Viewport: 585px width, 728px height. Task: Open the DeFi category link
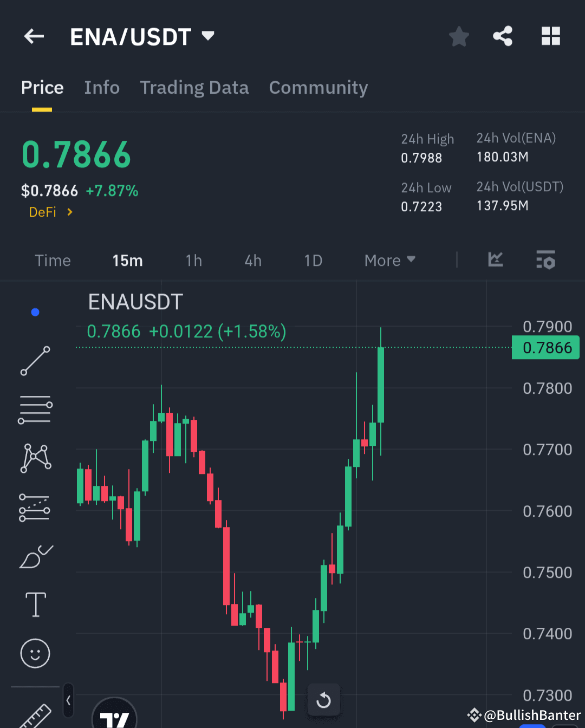point(43,212)
